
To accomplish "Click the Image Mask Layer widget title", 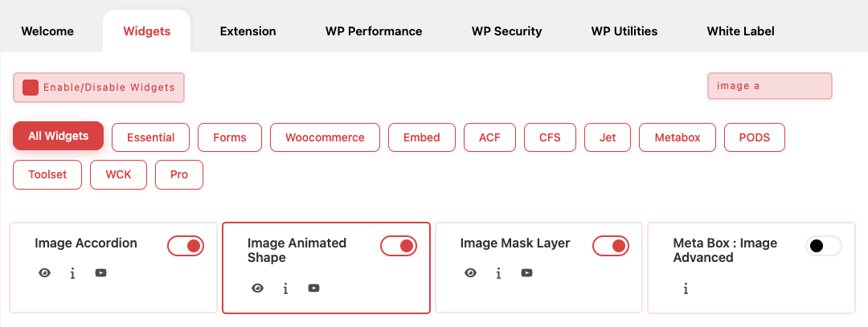I will click(515, 243).
